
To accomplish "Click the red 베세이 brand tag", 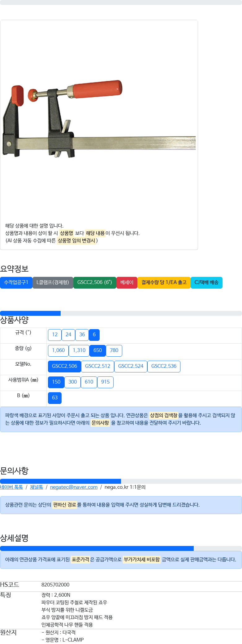I will click(x=127, y=282).
